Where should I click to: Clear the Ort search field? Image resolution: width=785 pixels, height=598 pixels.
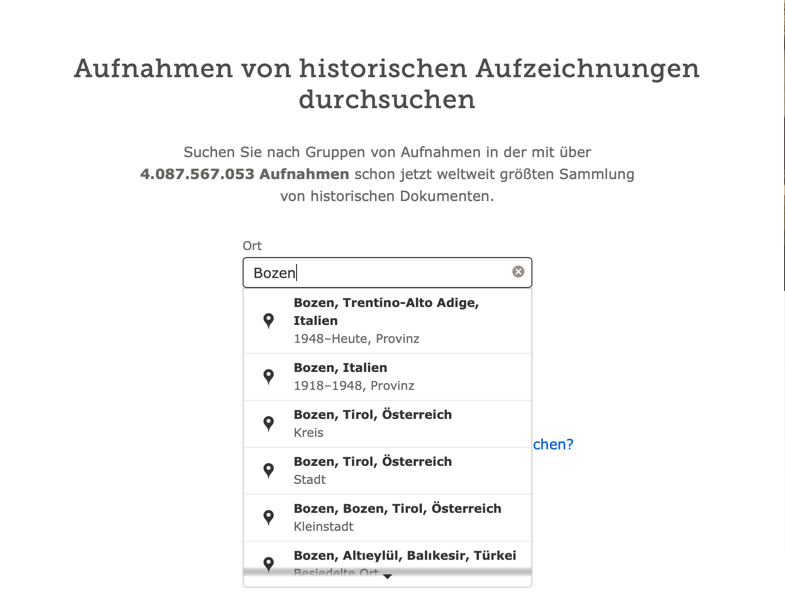[x=518, y=271]
